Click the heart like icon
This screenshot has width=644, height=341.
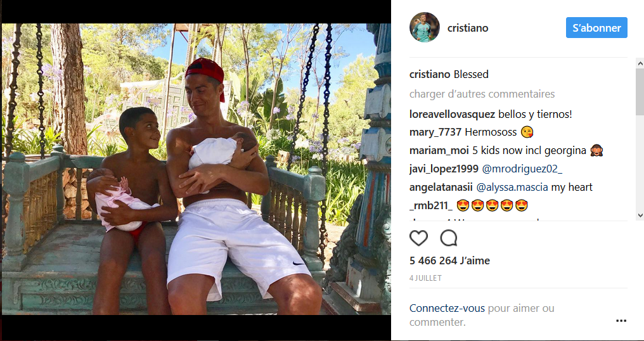click(418, 238)
